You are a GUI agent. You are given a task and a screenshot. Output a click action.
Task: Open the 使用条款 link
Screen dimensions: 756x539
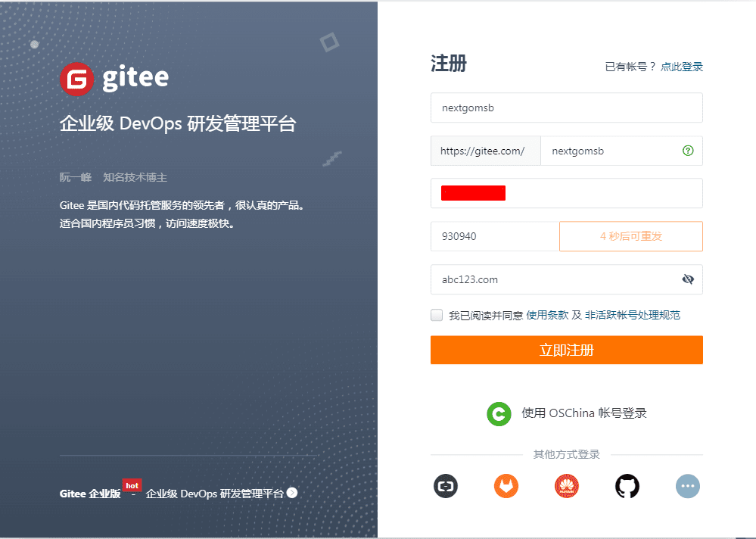coord(547,316)
